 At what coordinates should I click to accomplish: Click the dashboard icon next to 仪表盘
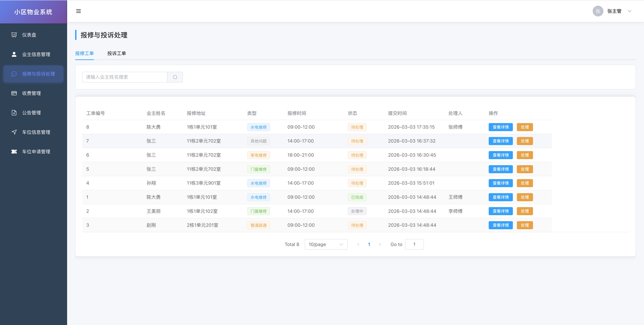coord(14,35)
